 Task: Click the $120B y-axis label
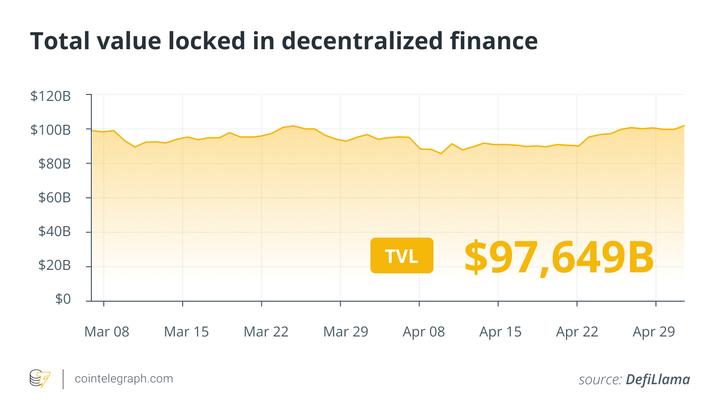(50, 96)
